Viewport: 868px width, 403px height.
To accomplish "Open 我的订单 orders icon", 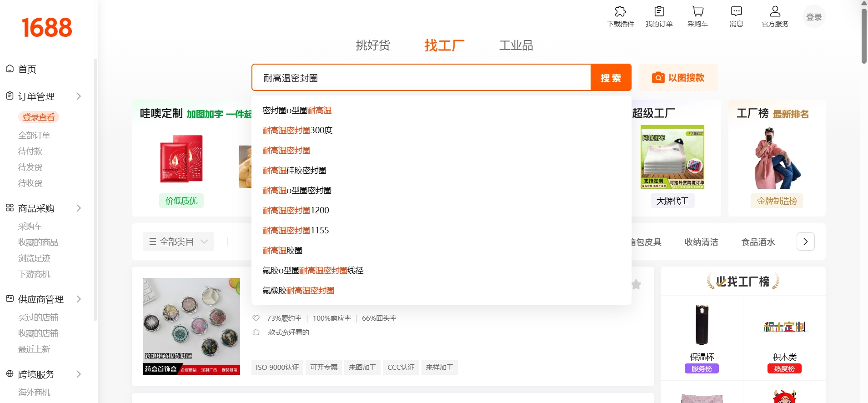I will [659, 11].
